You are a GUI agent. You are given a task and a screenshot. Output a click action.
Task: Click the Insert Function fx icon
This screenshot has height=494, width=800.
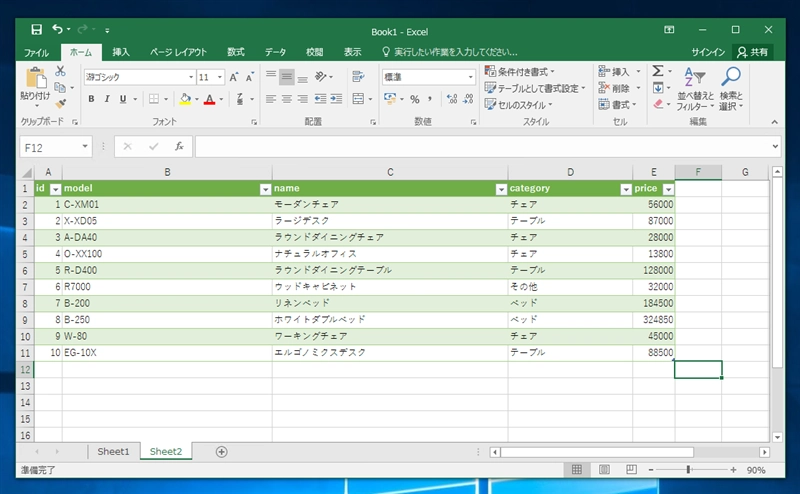179,146
